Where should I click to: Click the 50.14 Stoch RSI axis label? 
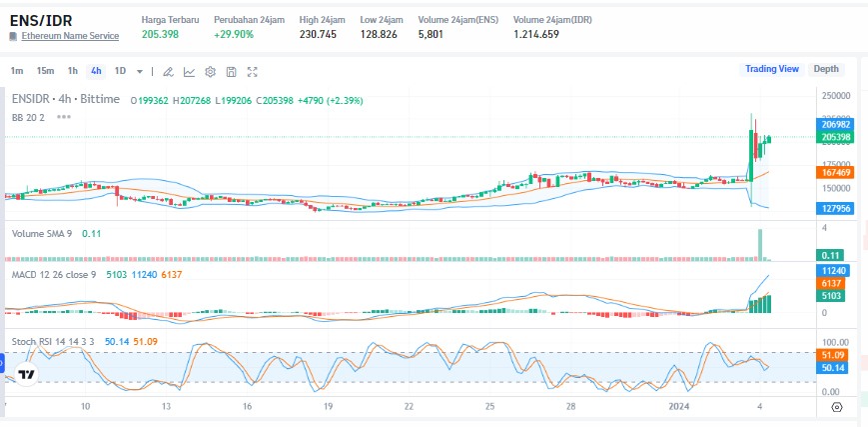(x=830, y=368)
